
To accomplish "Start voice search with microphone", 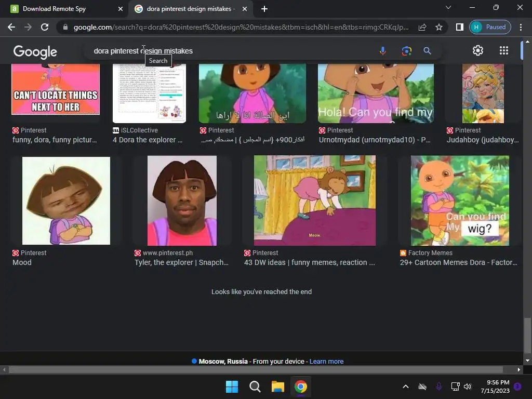I will [383, 51].
